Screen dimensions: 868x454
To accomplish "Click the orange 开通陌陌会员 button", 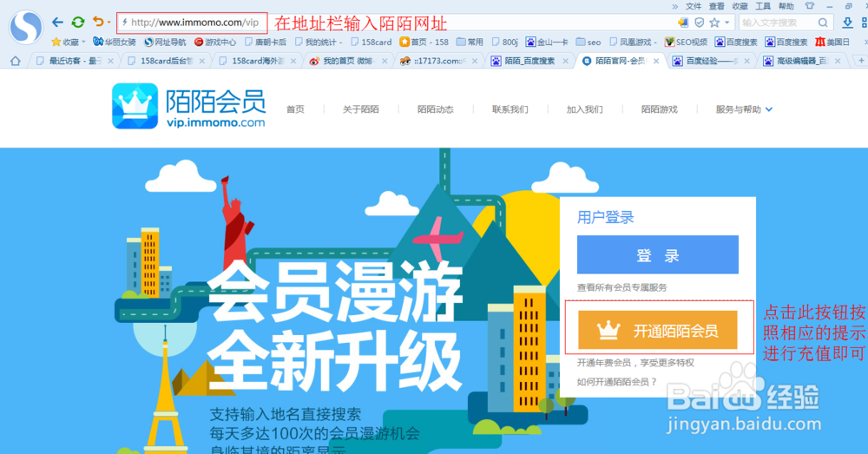I will [658, 330].
